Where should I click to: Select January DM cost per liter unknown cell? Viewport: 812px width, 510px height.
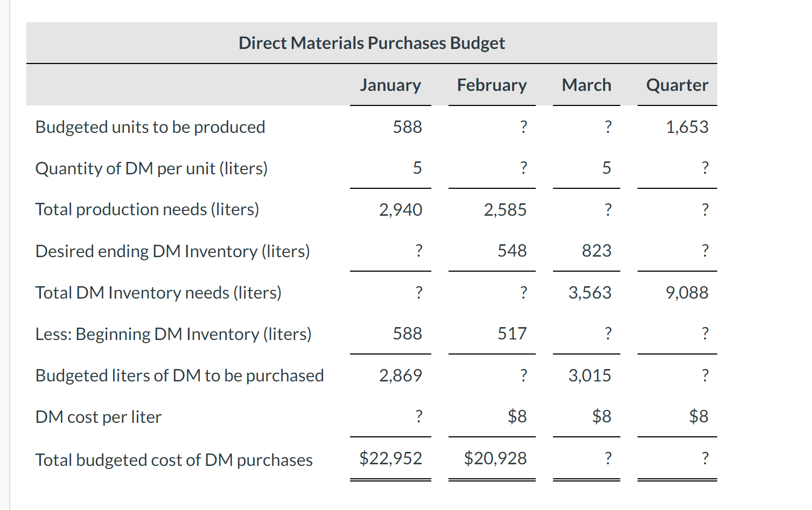click(419, 416)
